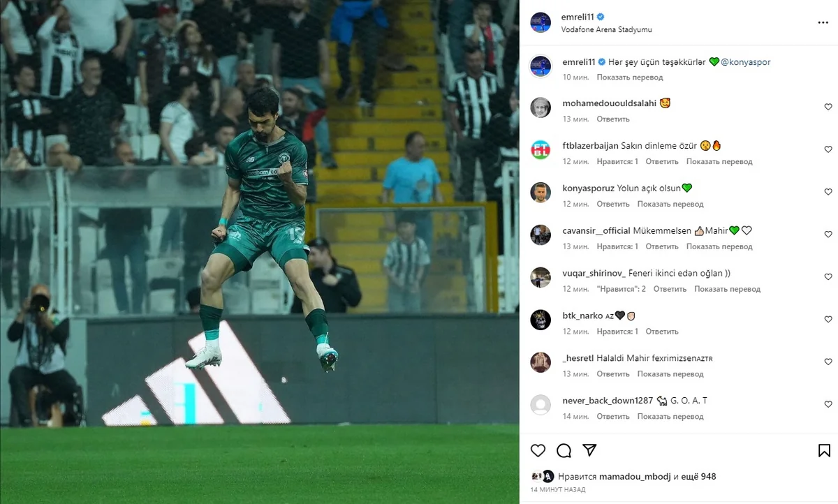This screenshot has height=504, width=838.
Task: Open the three-dot more options menu
Action: [x=823, y=22]
